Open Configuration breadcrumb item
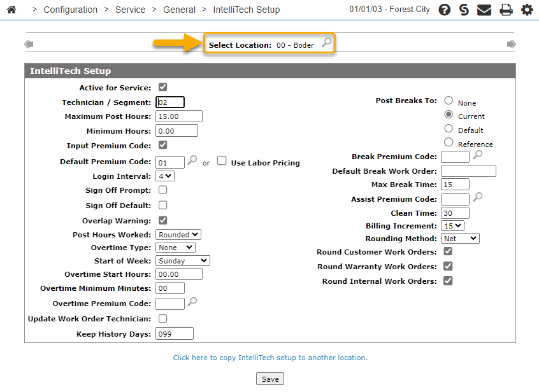539x392 pixels. click(x=71, y=10)
